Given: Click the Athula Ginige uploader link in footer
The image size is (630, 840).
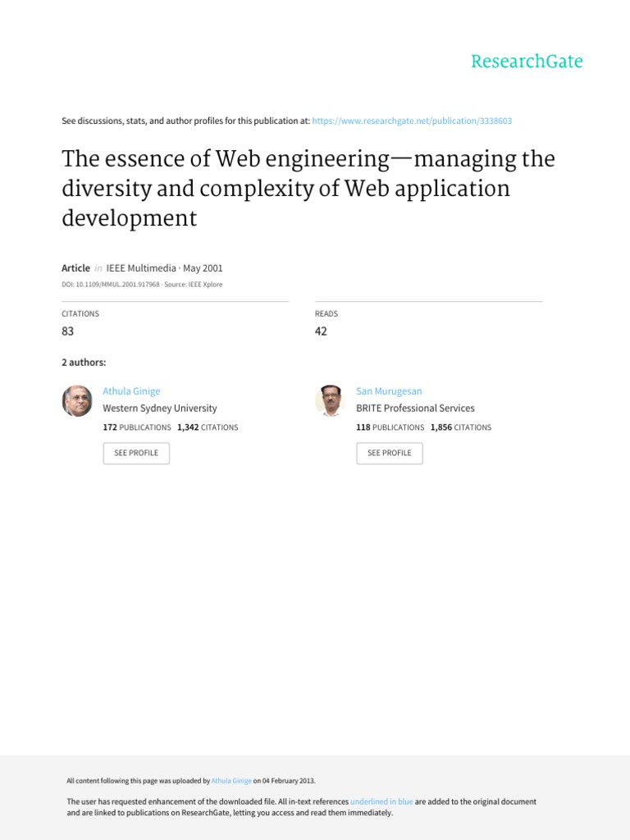Looking at the screenshot, I should (x=231, y=781).
